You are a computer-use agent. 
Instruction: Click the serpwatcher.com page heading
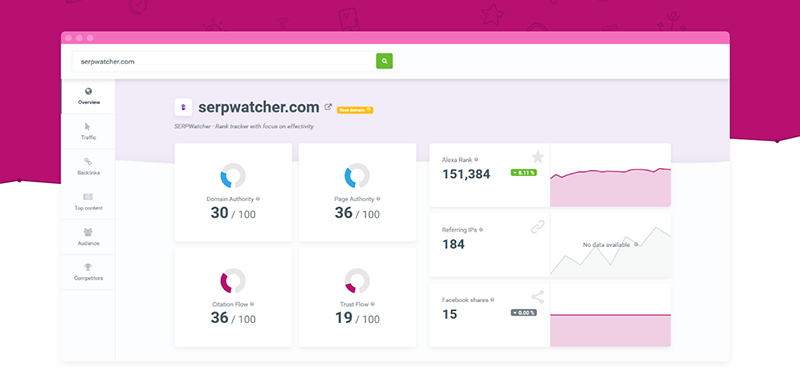259,107
